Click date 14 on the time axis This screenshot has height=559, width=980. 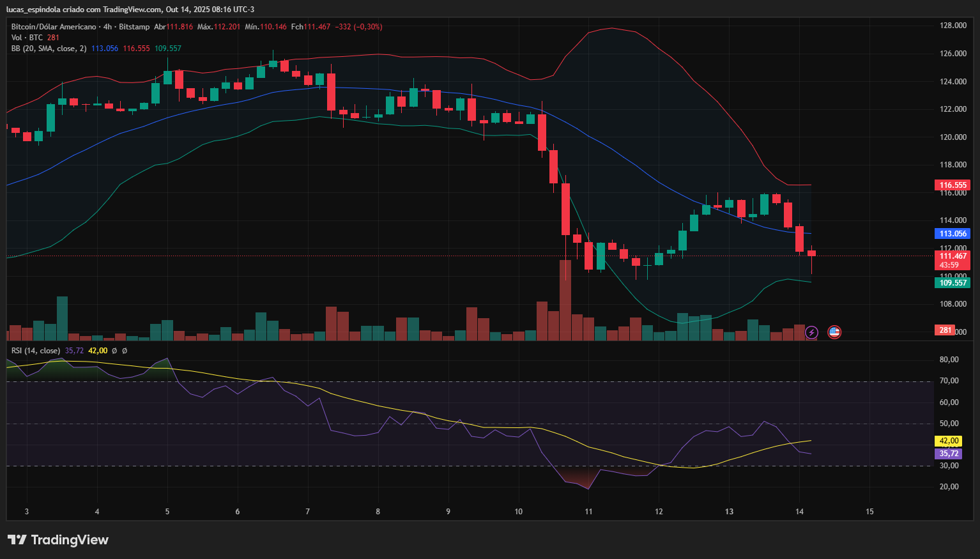(x=800, y=512)
